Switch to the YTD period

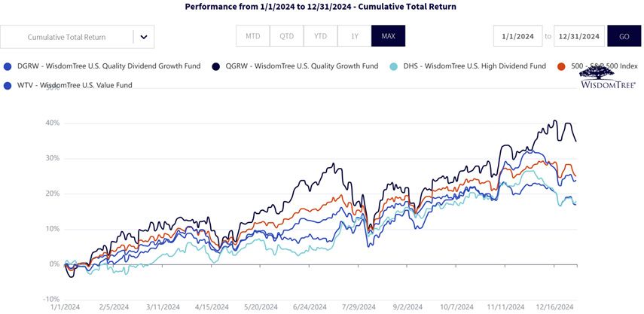(x=320, y=36)
